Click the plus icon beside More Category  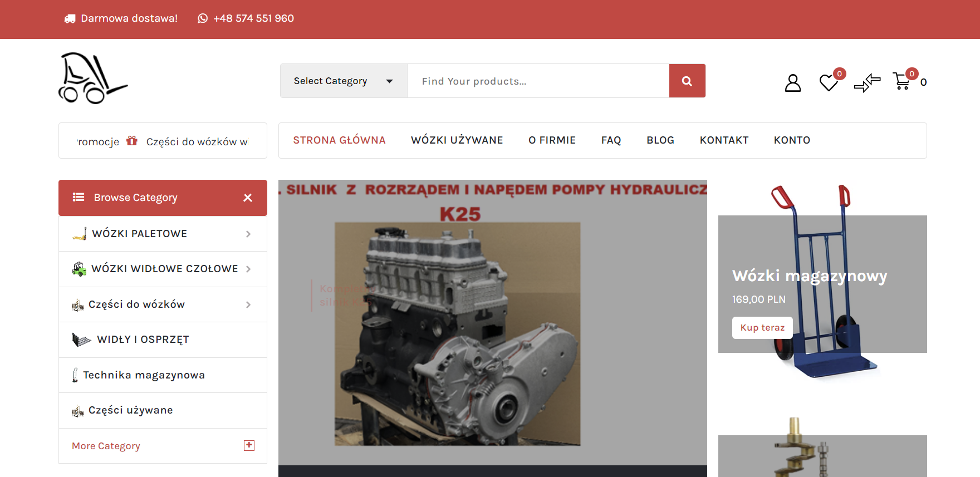click(x=249, y=445)
